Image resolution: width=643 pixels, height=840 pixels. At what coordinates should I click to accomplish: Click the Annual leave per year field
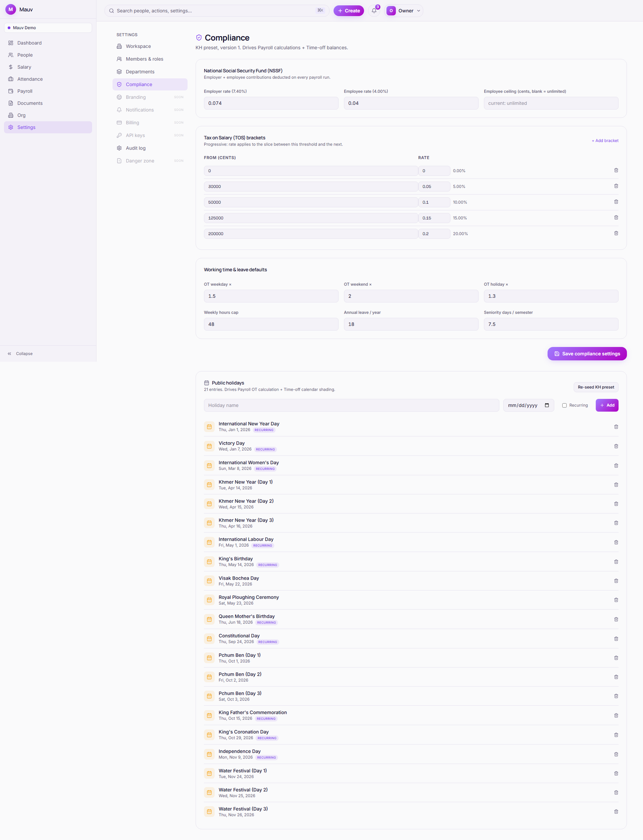point(411,324)
